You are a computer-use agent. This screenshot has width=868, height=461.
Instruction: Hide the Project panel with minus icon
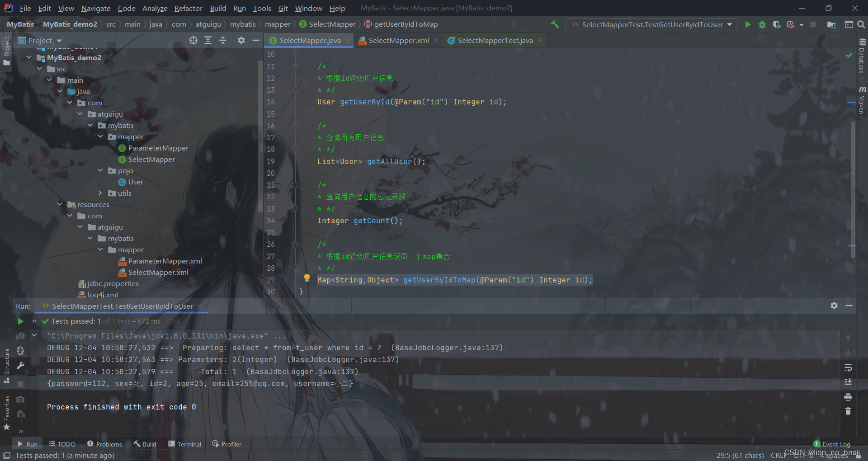(255, 40)
